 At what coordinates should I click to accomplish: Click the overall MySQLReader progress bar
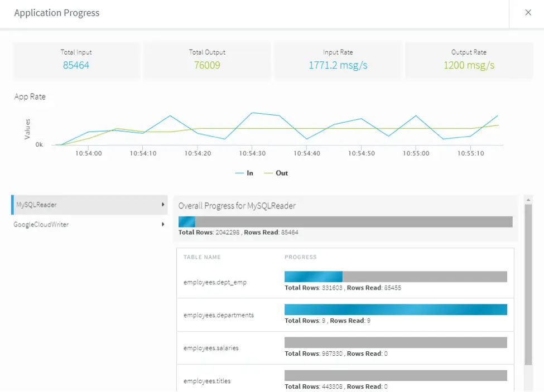click(345, 221)
